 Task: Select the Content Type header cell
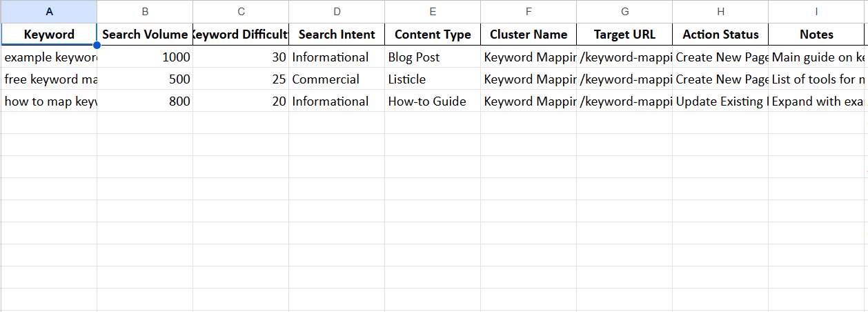(x=433, y=35)
